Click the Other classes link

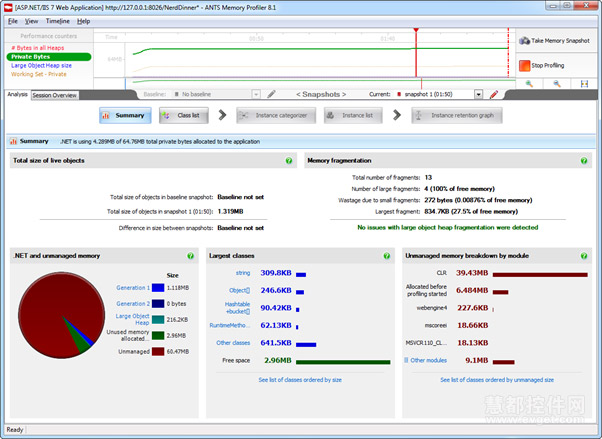pos(233,343)
